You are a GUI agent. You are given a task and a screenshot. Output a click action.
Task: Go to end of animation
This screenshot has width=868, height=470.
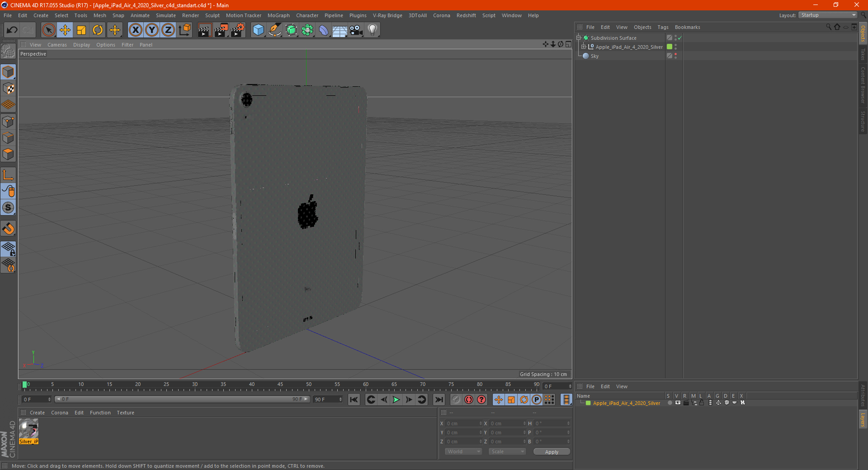click(x=439, y=399)
